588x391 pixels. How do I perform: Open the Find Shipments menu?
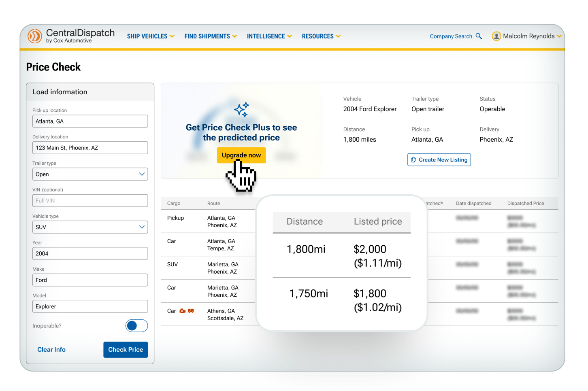(210, 36)
